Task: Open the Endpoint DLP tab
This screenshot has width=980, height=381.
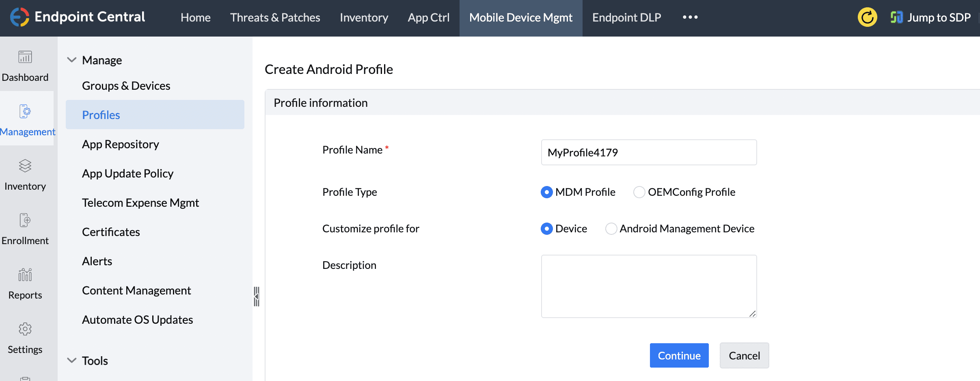Action: [626, 17]
